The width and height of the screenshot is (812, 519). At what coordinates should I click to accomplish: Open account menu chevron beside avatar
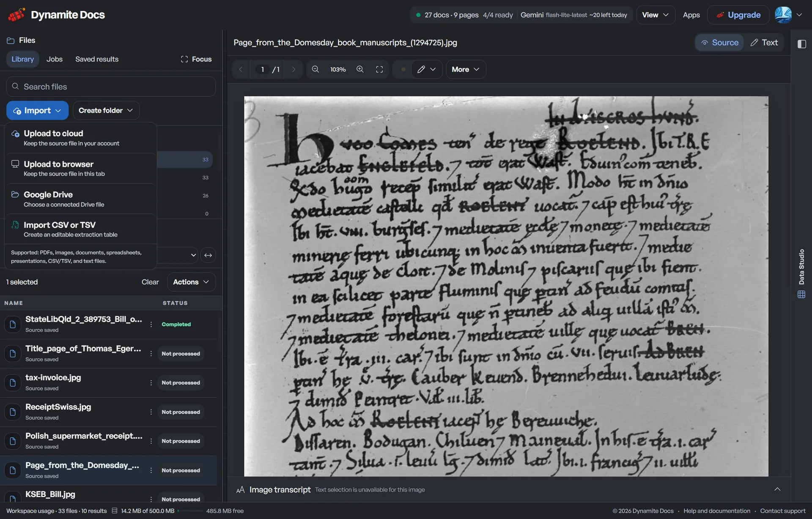coord(799,15)
